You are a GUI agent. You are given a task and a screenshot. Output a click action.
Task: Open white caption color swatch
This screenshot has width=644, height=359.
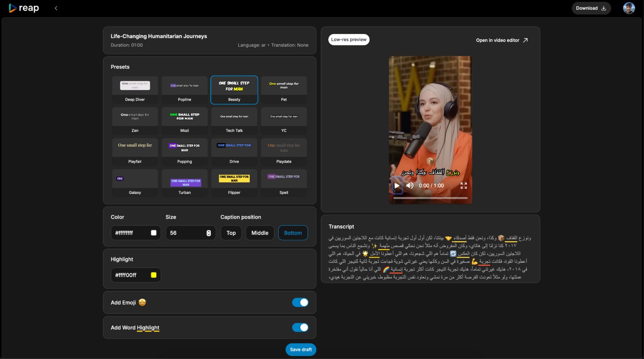[154, 233]
